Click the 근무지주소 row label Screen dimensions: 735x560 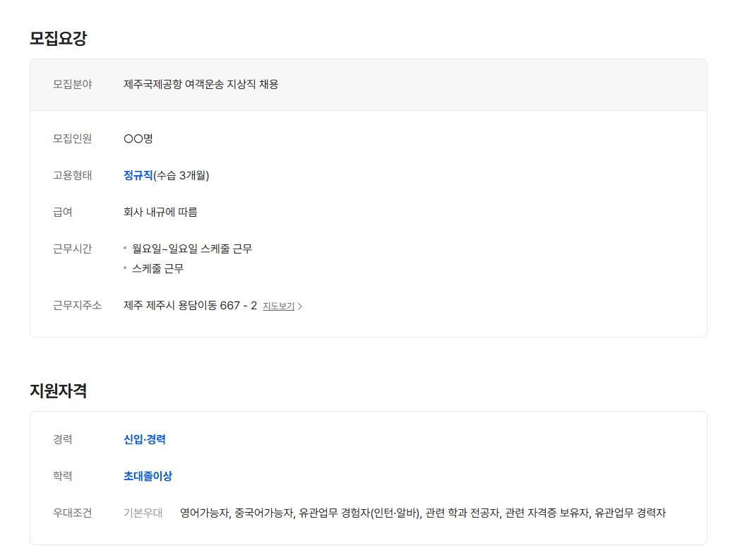(x=77, y=305)
